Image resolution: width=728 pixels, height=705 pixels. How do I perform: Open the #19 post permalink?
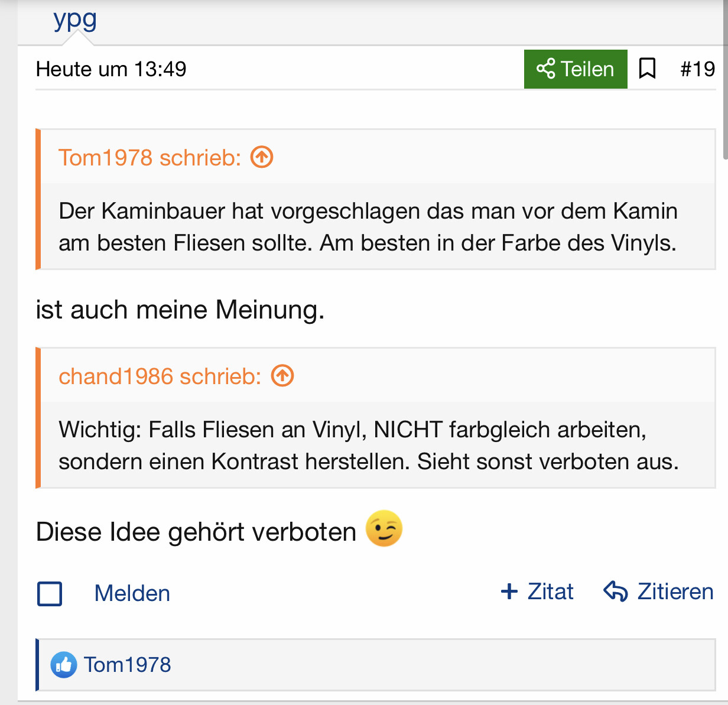click(x=697, y=69)
